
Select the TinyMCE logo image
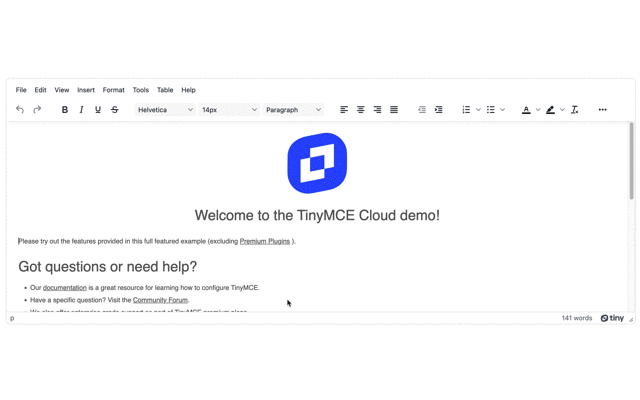pyautogui.click(x=317, y=163)
